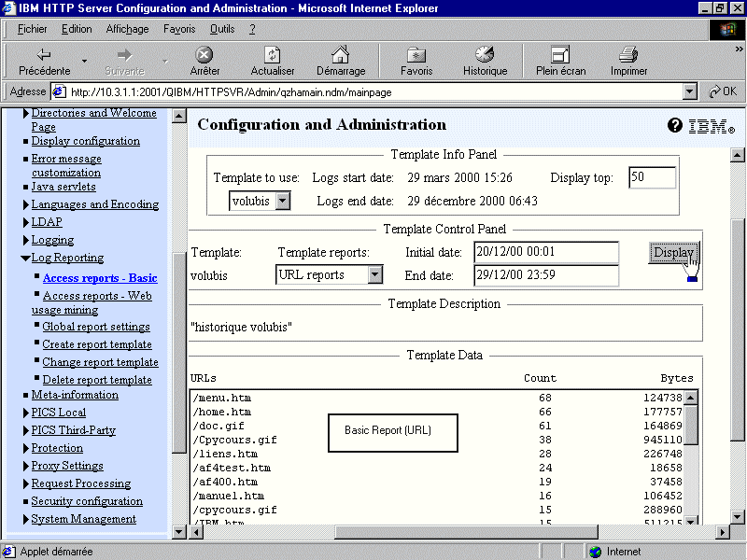Click the Arrêter stop icon

(x=204, y=54)
